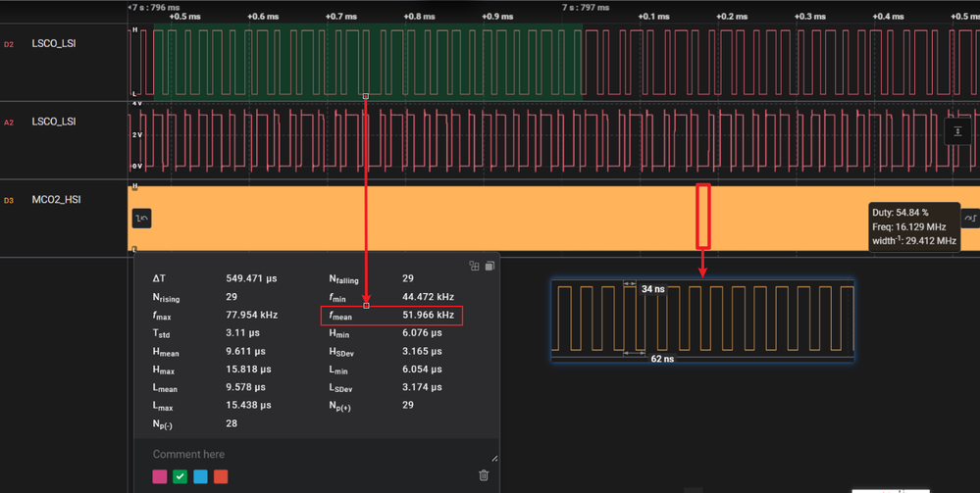Choose the checked green measurement color
980x493 pixels.
(x=180, y=476)
